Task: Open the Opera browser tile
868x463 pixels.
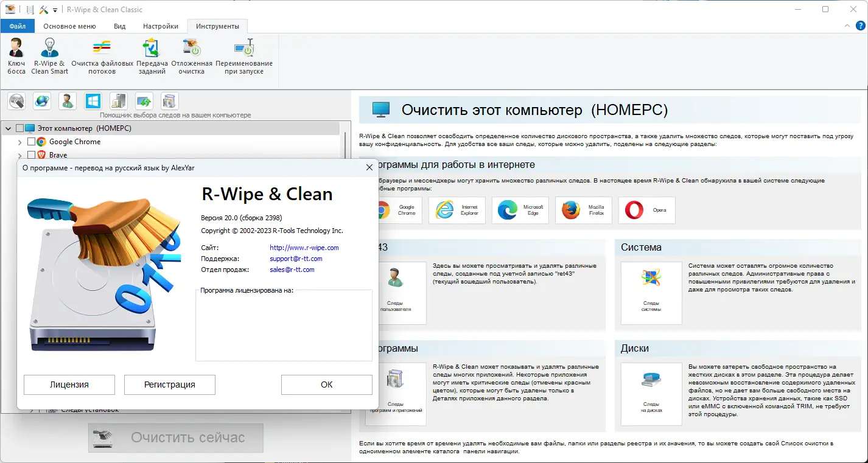Action: (x=647, y=210)
